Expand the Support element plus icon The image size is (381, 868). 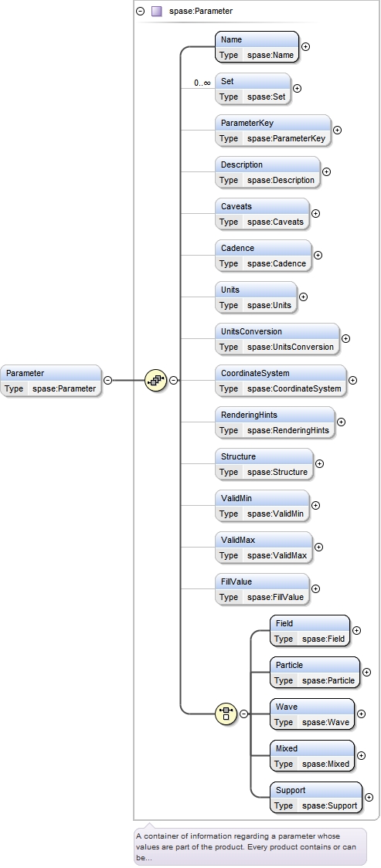[369, 798]
